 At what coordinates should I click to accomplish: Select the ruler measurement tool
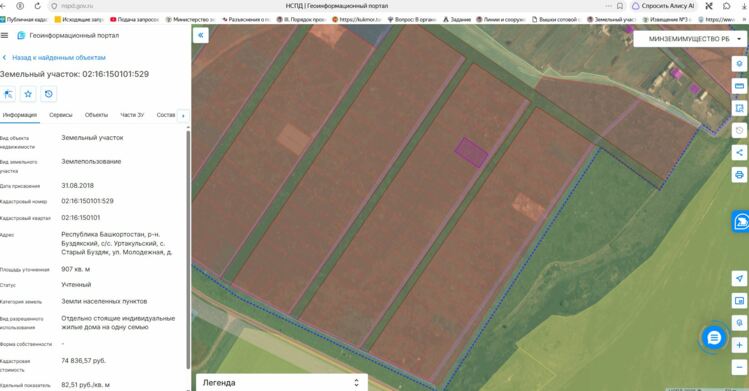(x=739, y=86)
